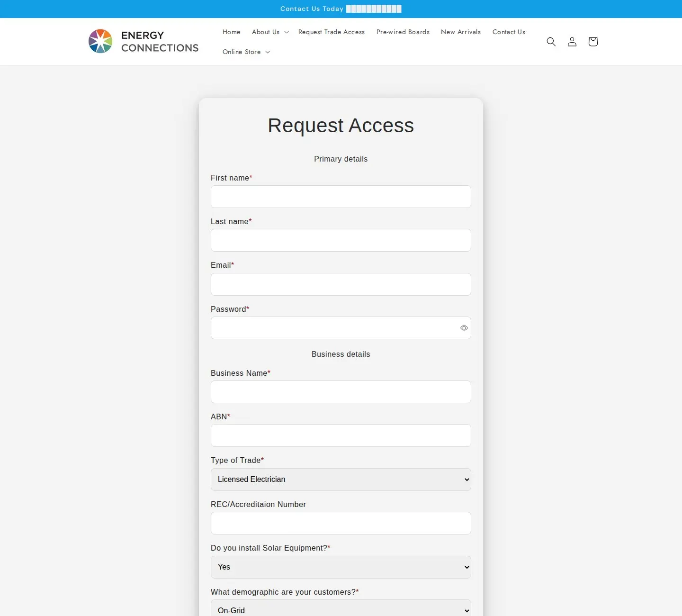Click the Request Access heading
This screenshot has height=616, width=682.
click(341, 126)
